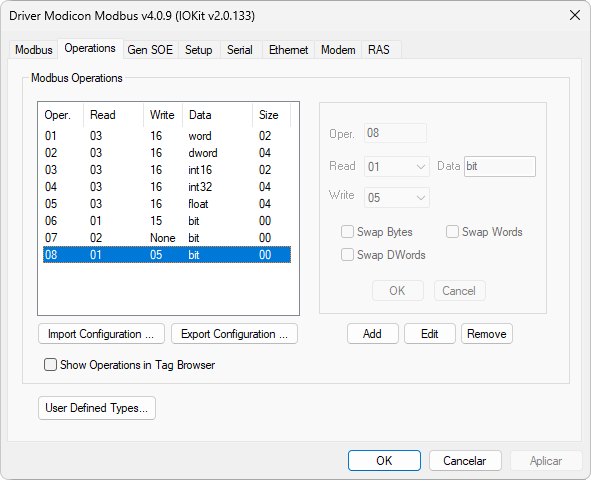The height and width of the screenshot is (480, 591).
Task: Check the Swap DWords option
Action: (347, 255)
